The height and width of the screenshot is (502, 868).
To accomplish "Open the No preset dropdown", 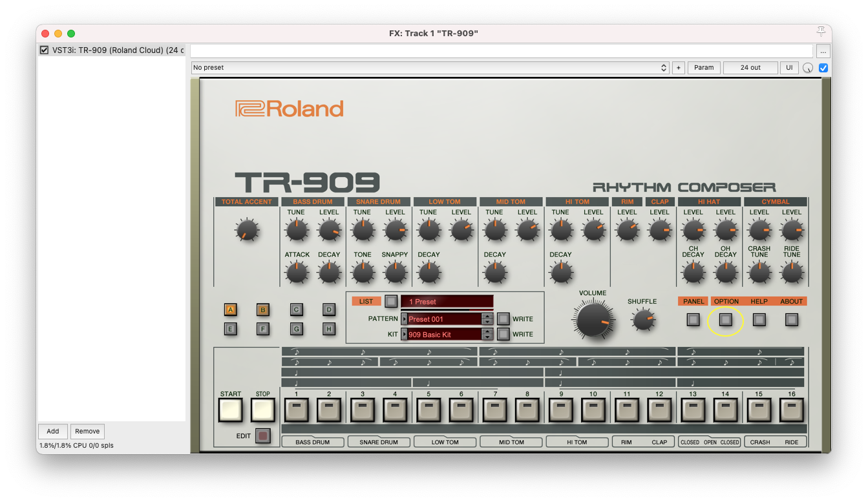I will pos(427,67).
